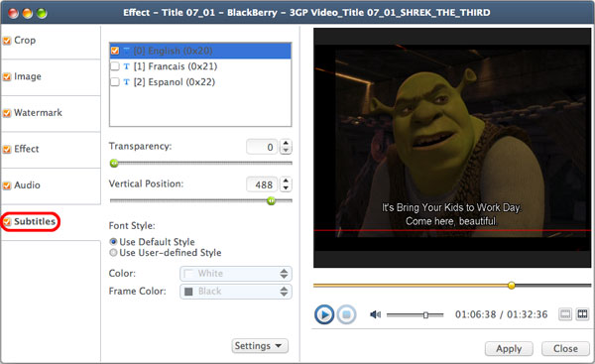This screenshot has width=595, height=364.
Task: Open the Image tab
Action: 51,76
